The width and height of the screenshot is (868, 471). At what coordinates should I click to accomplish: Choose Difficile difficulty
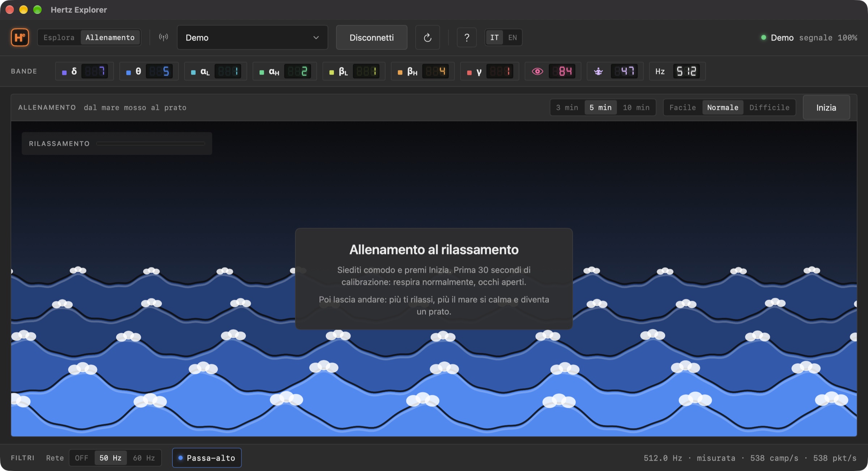[x=769, y=108]
